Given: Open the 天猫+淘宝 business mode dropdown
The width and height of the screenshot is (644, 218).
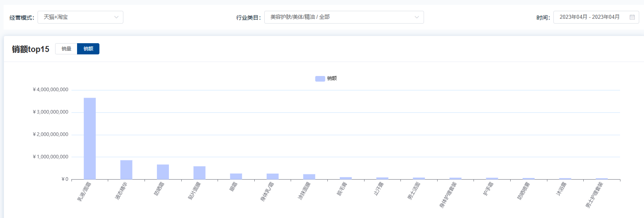Looking at the screenshot, I should (x=80, y=17).
